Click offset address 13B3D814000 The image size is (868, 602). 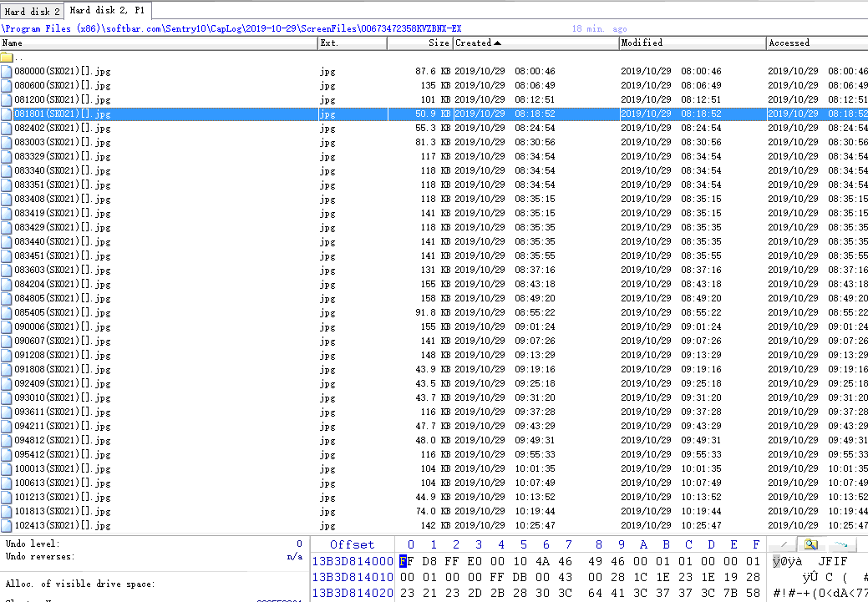[x=353, y=562]
